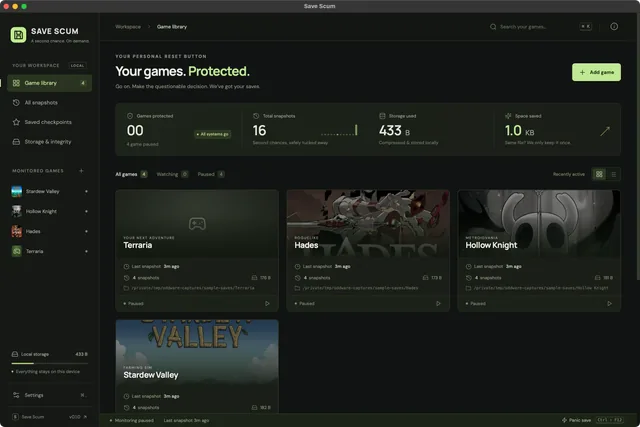Switch to the All games tab
The height and width of the screenshot is (427, 640).
click(131, 174)
